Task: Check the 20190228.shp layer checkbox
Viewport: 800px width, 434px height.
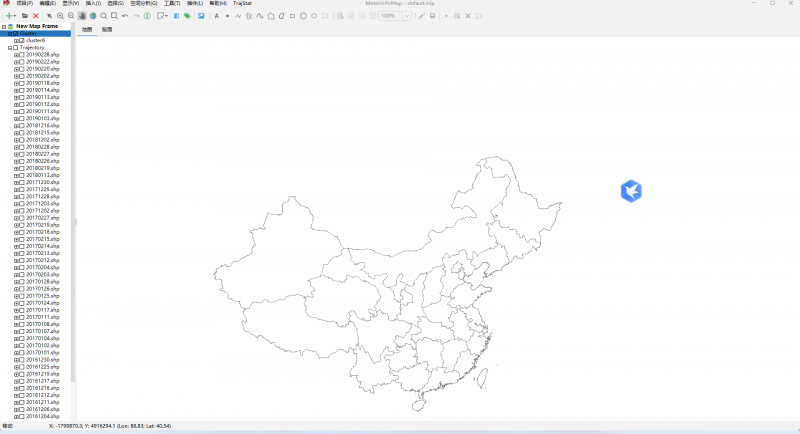Action: [x=21, y=54]
